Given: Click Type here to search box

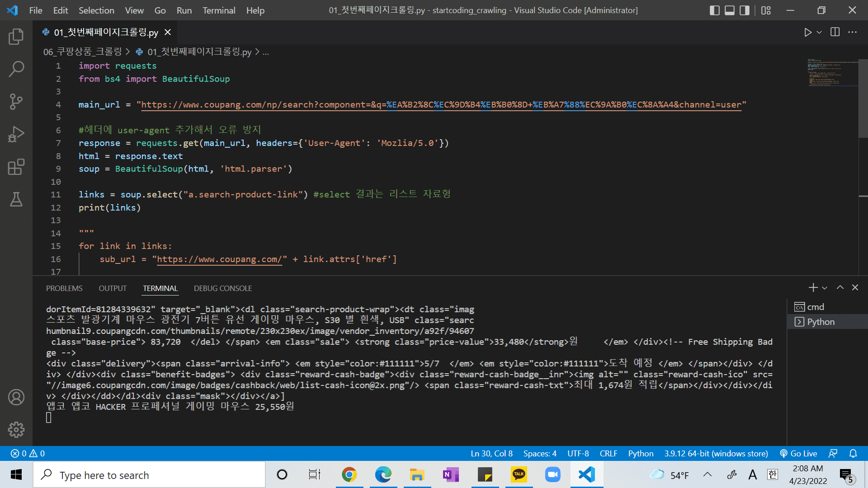Looking at the screenshot, I should tap(149, 475).
